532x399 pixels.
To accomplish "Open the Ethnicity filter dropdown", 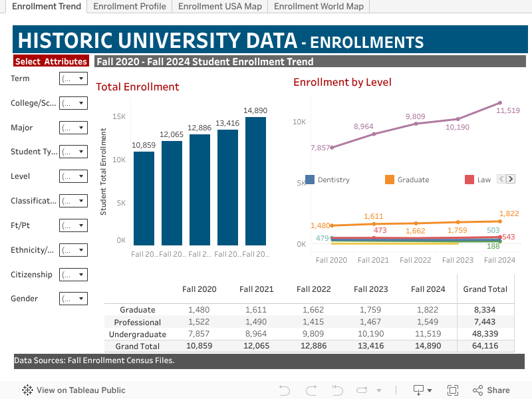I will [x=73, y=250].
